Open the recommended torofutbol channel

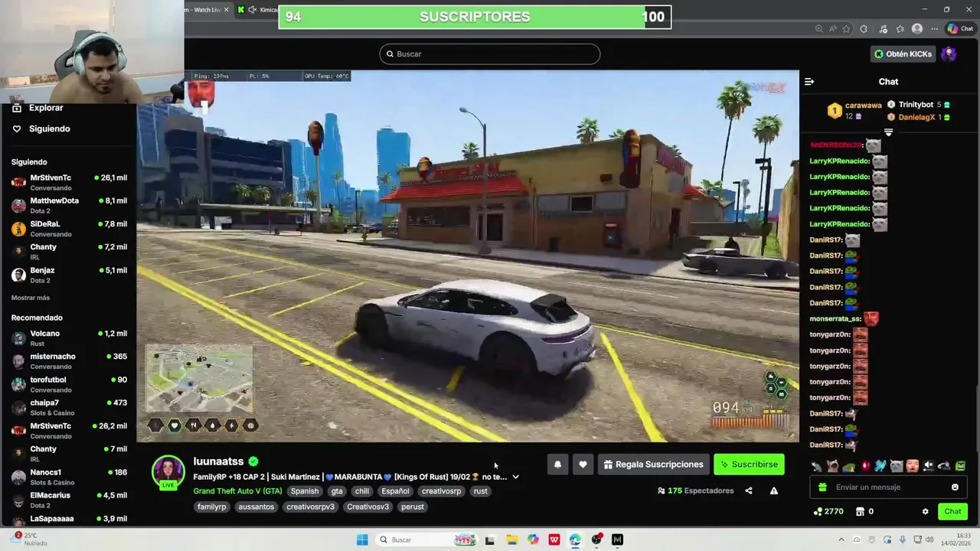click(x=69, y=384)
